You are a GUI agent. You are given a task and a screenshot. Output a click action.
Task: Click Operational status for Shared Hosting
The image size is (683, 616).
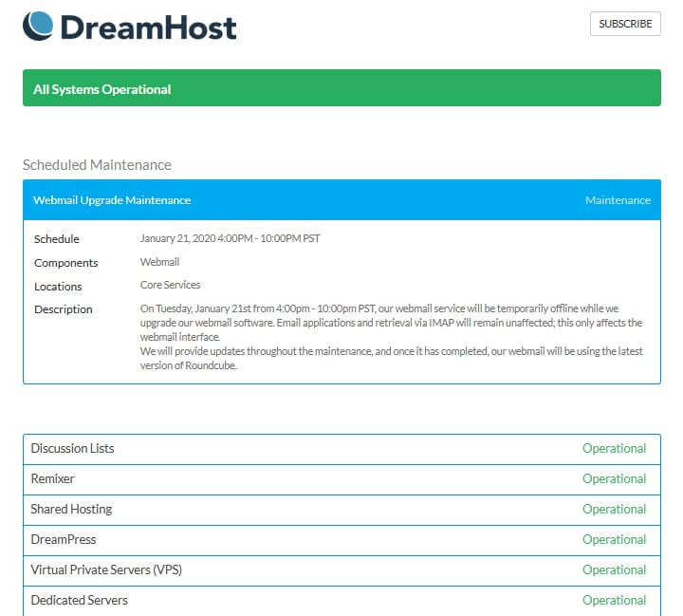pos(614,509)
